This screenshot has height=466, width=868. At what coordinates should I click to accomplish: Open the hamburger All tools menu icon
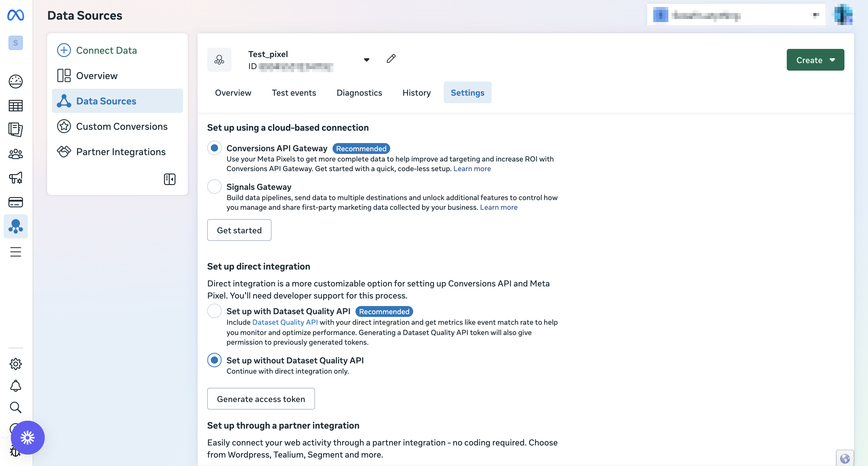tap(15, 252)
